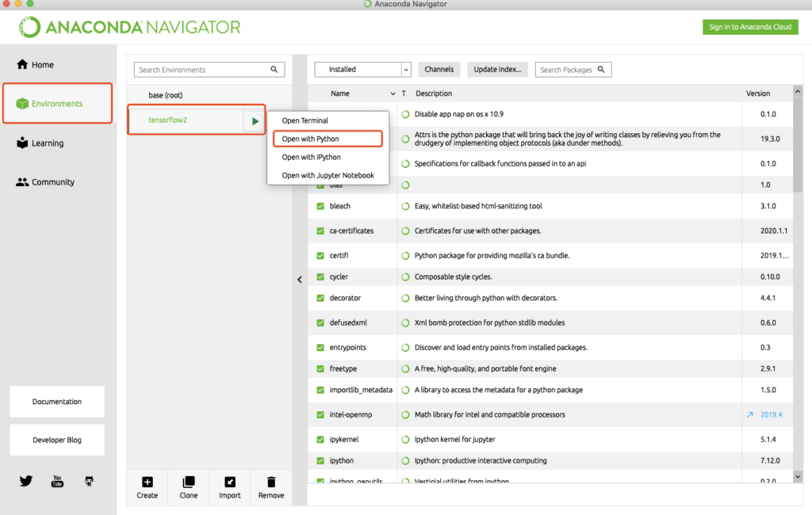The height and width of the screenshot is (515, 812).
Task: Click the T column header
Action: [x=404, y=93]
